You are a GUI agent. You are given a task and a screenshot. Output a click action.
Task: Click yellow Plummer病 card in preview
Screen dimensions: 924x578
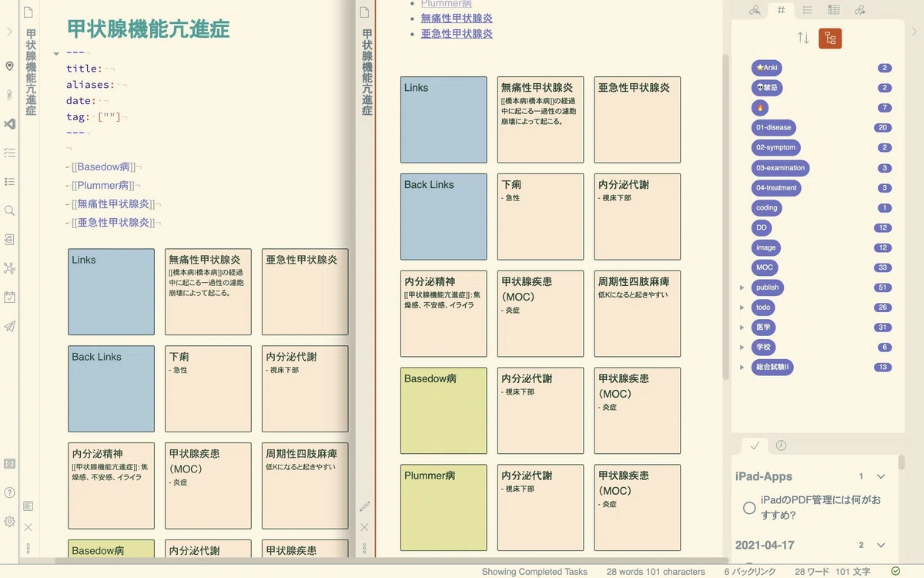click(x=444, y=508)
